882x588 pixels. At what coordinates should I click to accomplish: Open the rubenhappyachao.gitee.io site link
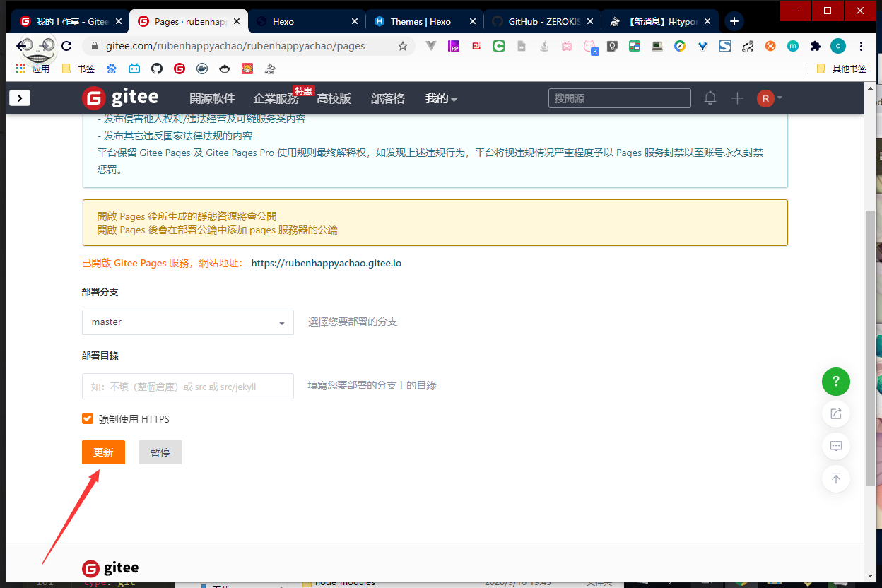327,263
